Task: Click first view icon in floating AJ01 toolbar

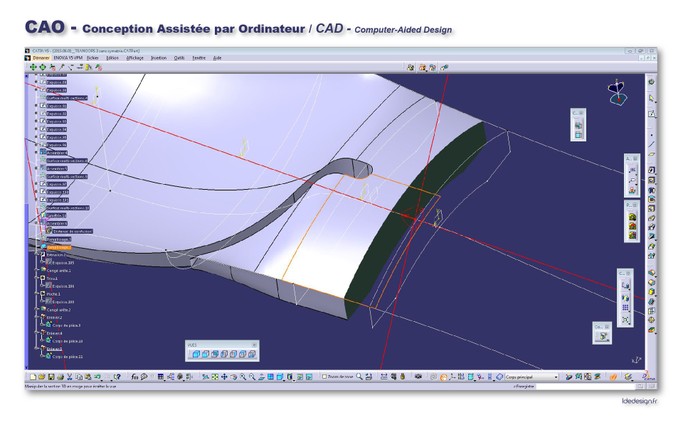Action: 194,353
